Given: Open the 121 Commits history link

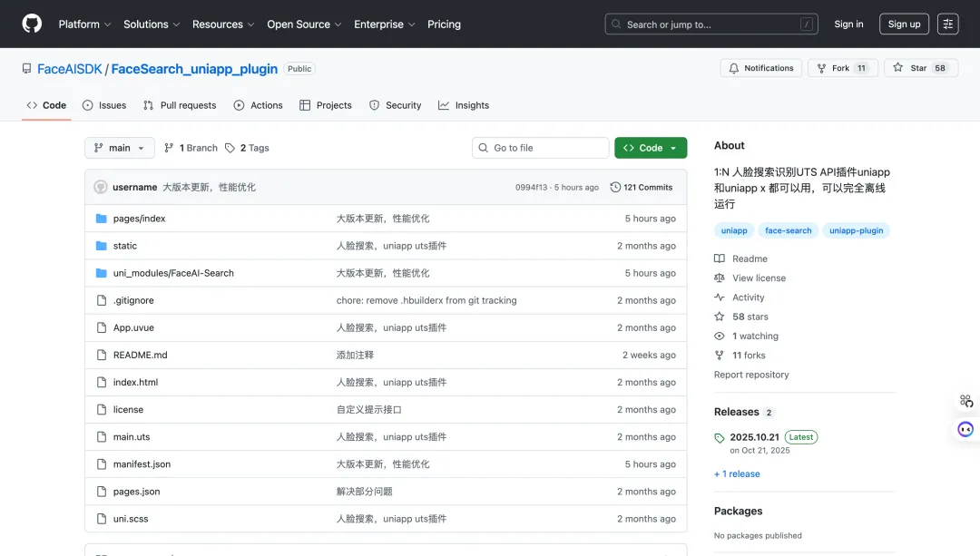Looking at the screenshot, I should [642, 188].
